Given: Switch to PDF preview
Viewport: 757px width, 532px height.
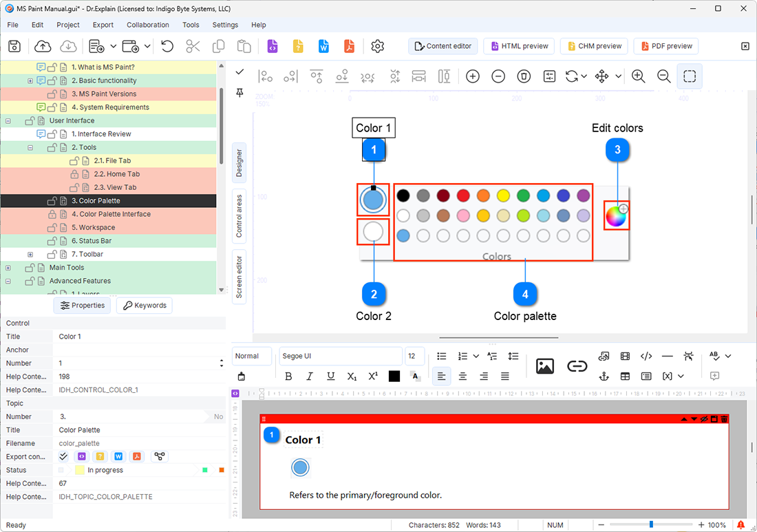Looking at the screenshot, I should (x=666, y=46).
